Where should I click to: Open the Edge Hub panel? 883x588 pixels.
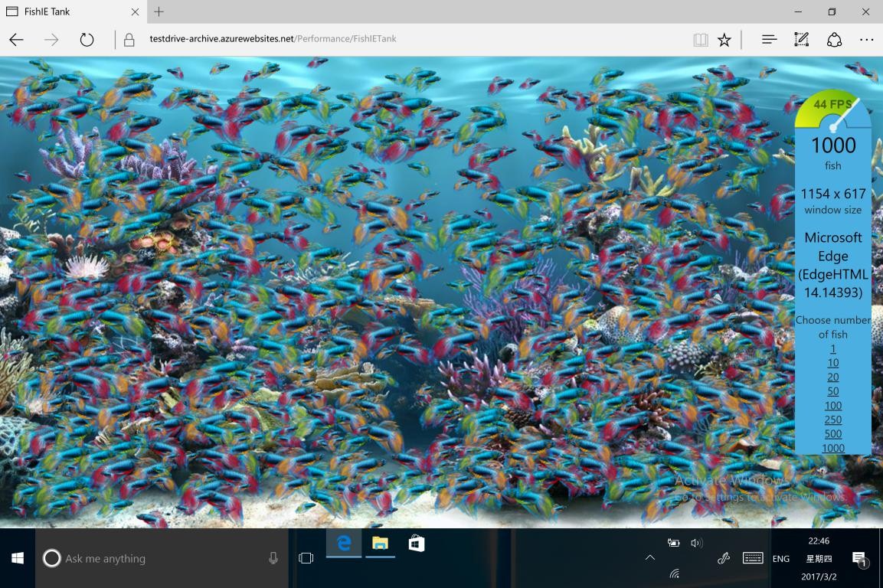[x=769, y=39]
